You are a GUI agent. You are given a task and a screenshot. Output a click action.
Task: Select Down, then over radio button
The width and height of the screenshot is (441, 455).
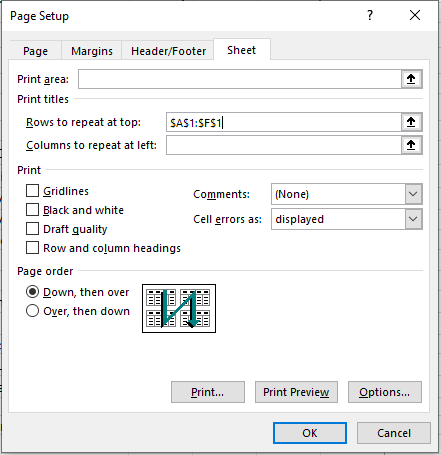[x=32, y=292]
